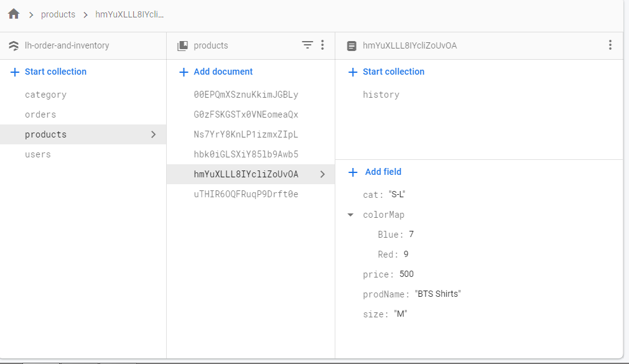Image resolution: width=629 pixels, height=364 pixels.
Task: Click the document icon in right header
Action: coord(352,46)
